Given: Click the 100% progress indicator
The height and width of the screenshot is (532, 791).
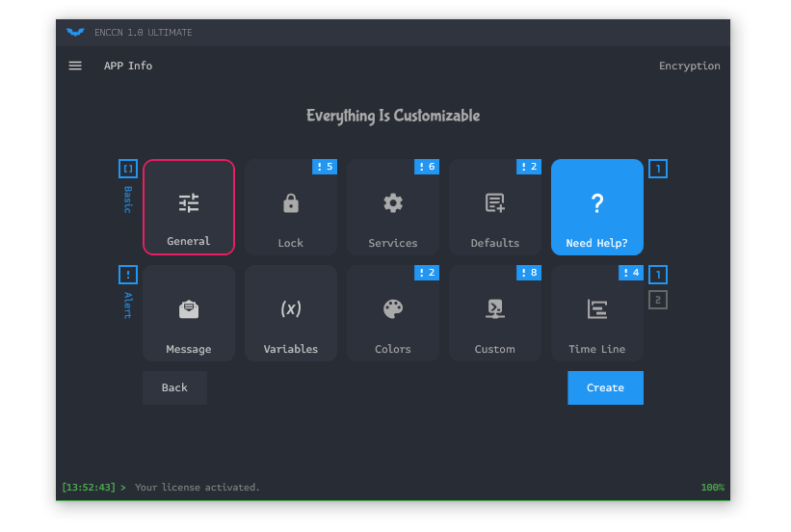Looking at the screenshot, I should pyautogui.click(x=712, y=487).
